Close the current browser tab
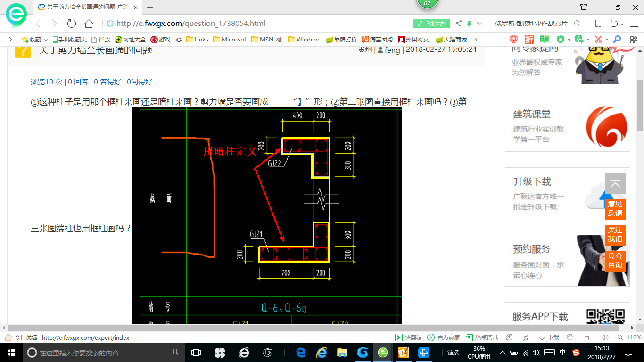Screen dimensions: 644x362 (136, 7)
